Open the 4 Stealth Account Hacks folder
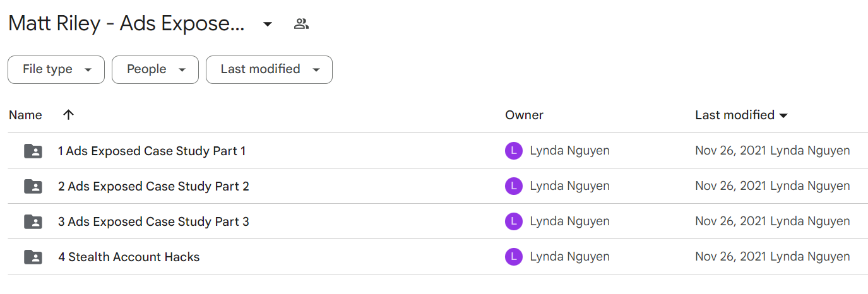The height and width of the screenshot is (294, 868). coord(129,257)
